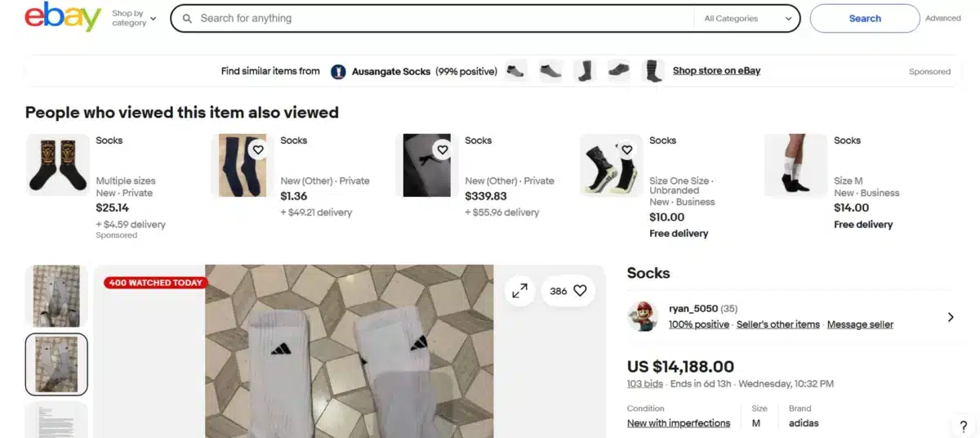Open the help question mark icon
The image size is (980, 438).
[x=964, y=426]
